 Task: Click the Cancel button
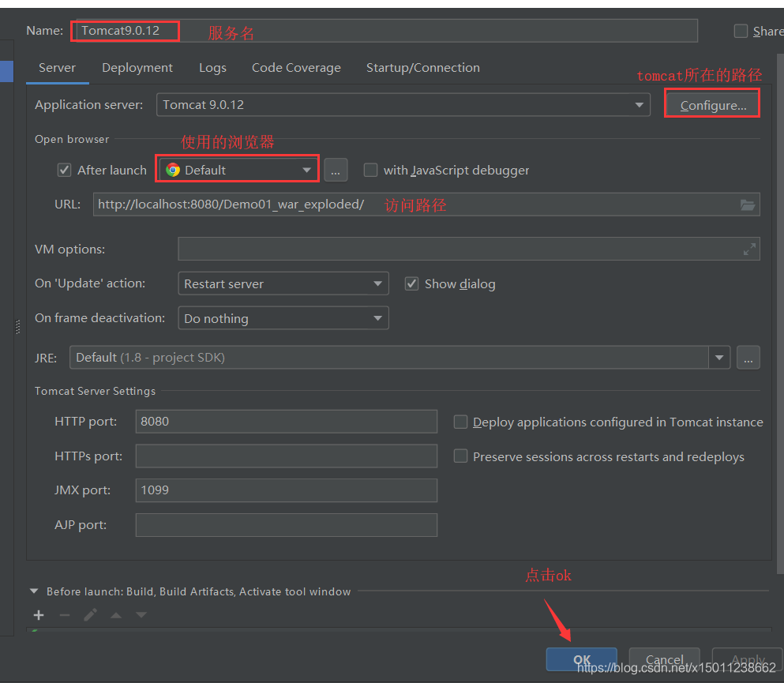point(664,660)
